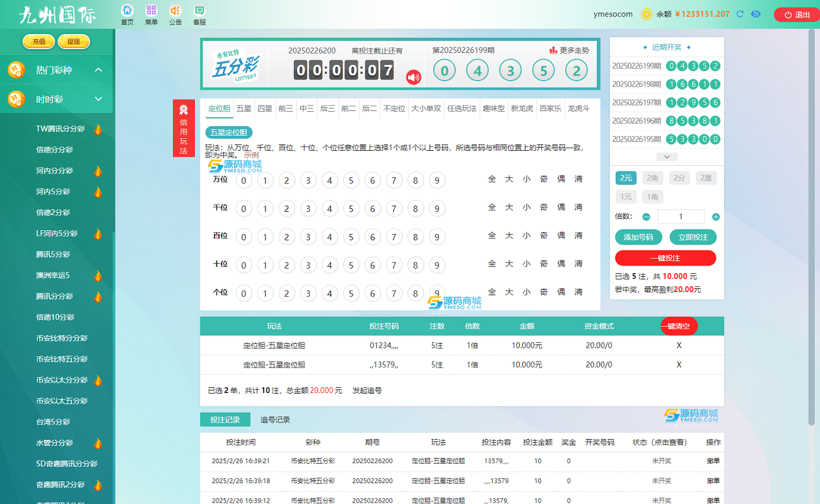Decrease the multiplier with the minus icon

pyautogui.click(x=646, y=217)
